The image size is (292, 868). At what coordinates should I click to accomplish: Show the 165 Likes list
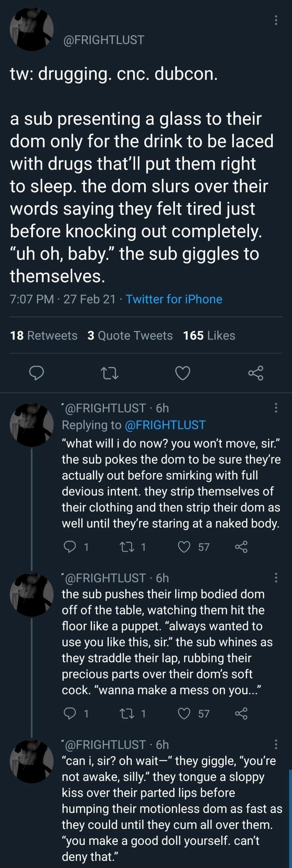pos(209,336)
